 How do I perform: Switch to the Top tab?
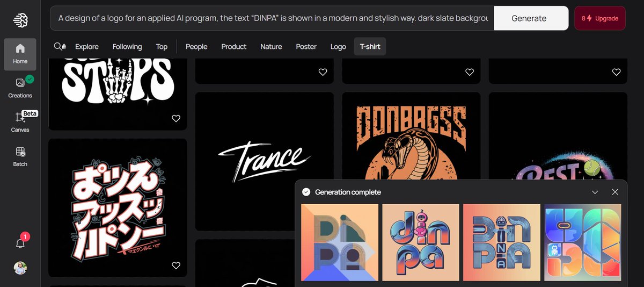[162, 47]
